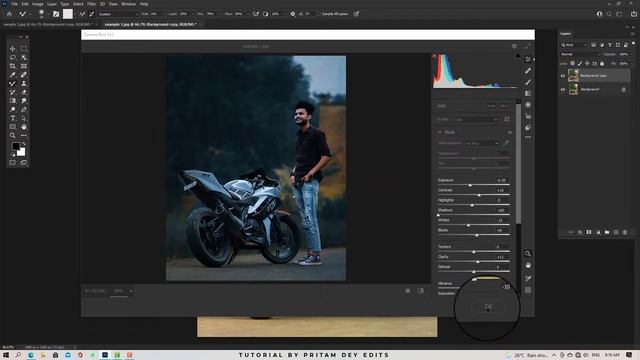Select the Crop tool

pyautogui.click(x=13, y=66)
